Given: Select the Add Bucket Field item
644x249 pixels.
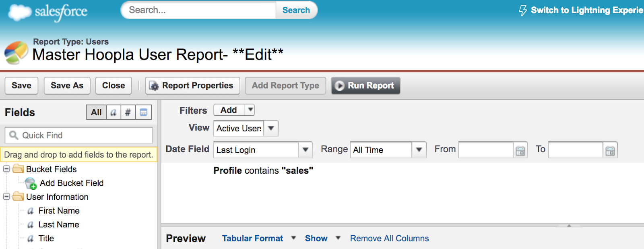Looking at the screenshot, I should 72,183.
